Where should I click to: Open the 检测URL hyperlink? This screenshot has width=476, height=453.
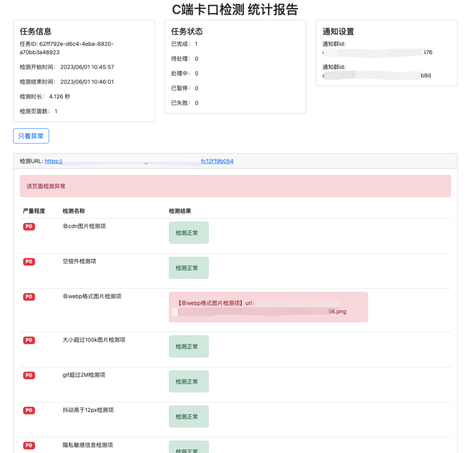[139, 161]
